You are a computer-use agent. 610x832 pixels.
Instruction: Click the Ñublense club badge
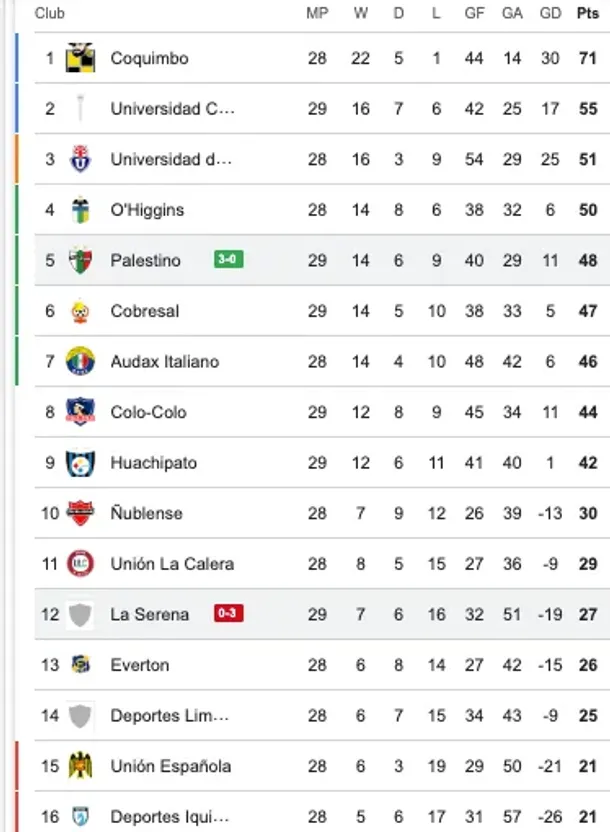78,513
